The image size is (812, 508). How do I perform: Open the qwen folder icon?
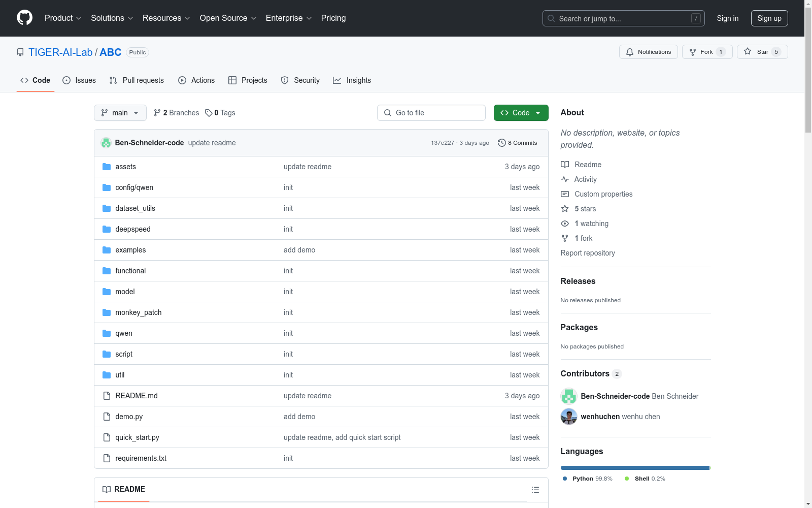107,333
